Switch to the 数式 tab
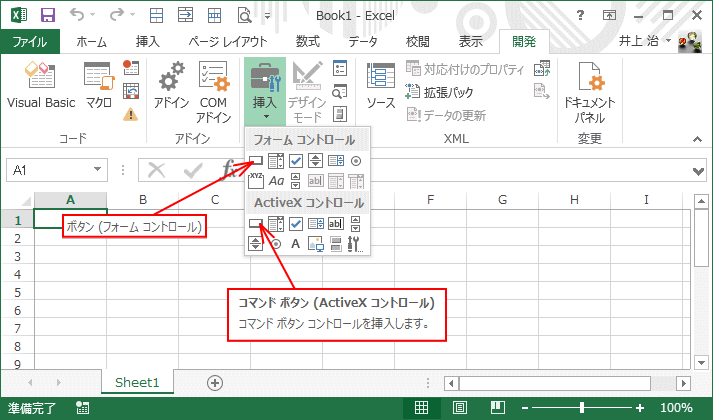The height and width of the screenshot is (420, 713). click(x=308, y=42)
